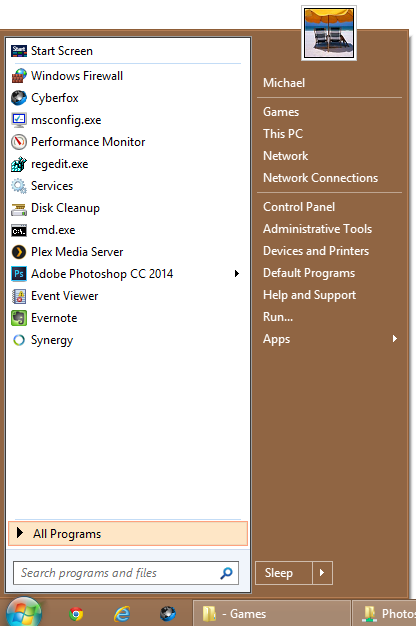Expand the Adobe Photoshop CC 2014 submenu arrow

[237, 273]
